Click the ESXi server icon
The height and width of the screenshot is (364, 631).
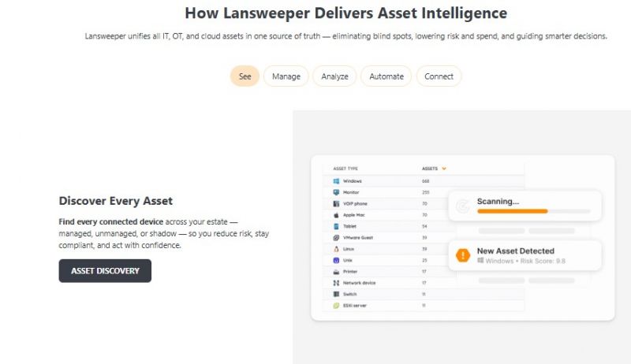(x=336, y=306)
